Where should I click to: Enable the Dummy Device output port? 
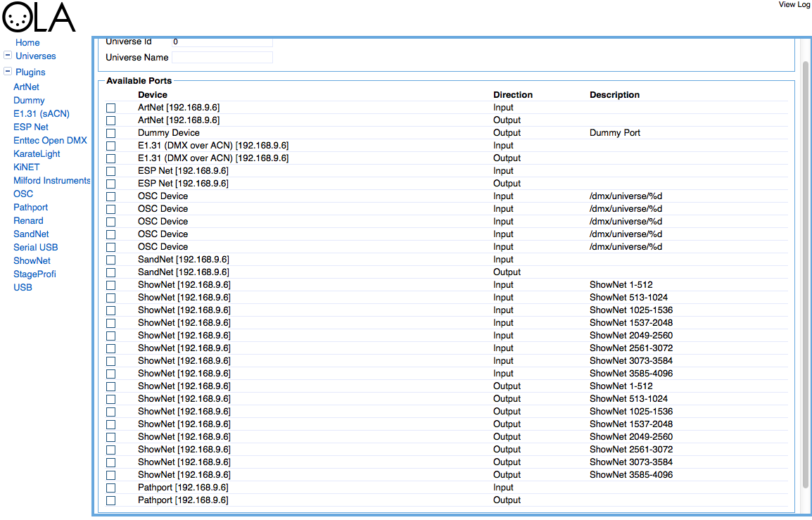point(111,134)
